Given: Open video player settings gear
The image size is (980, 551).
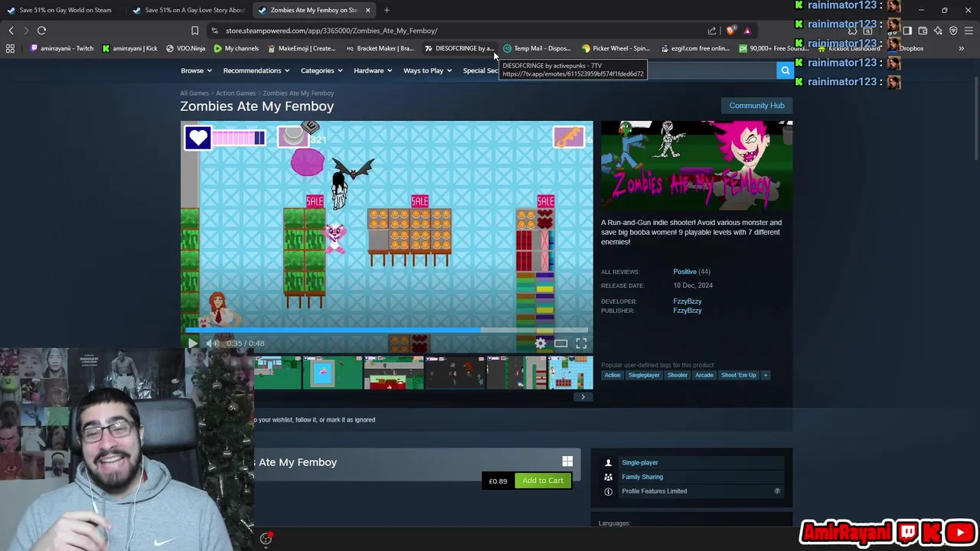Looking at the screenshot, I should click(x=541, y=344).
